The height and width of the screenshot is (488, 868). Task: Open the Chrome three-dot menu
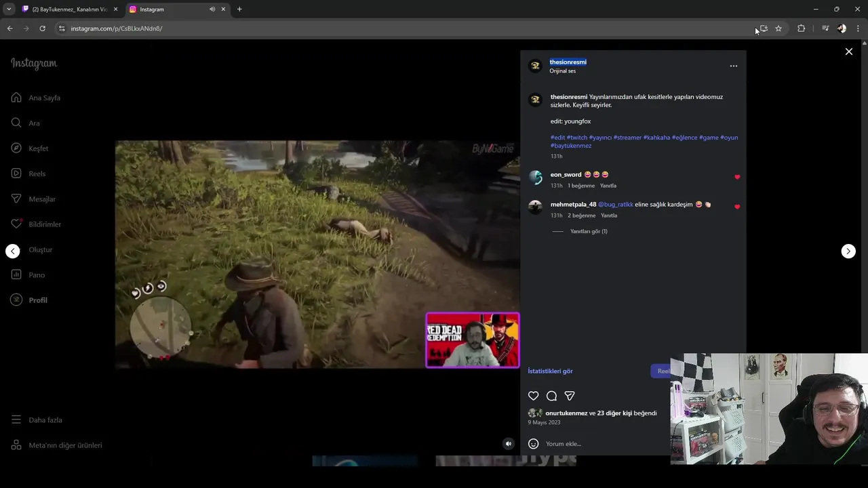(x=858, y=28)
